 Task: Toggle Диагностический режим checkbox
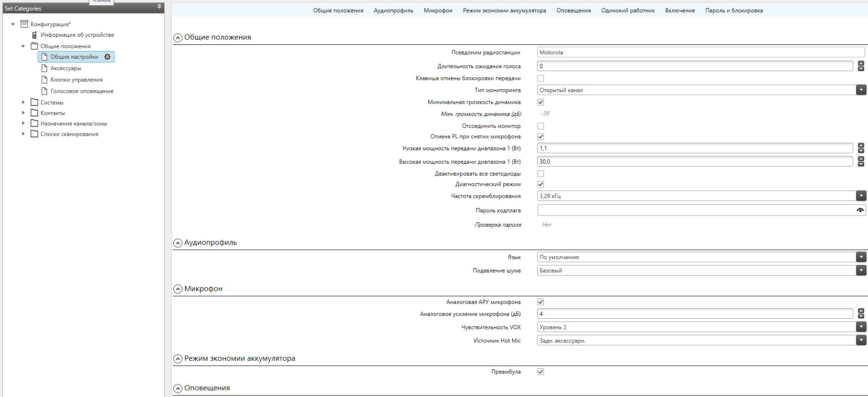(x=540, y=184)
